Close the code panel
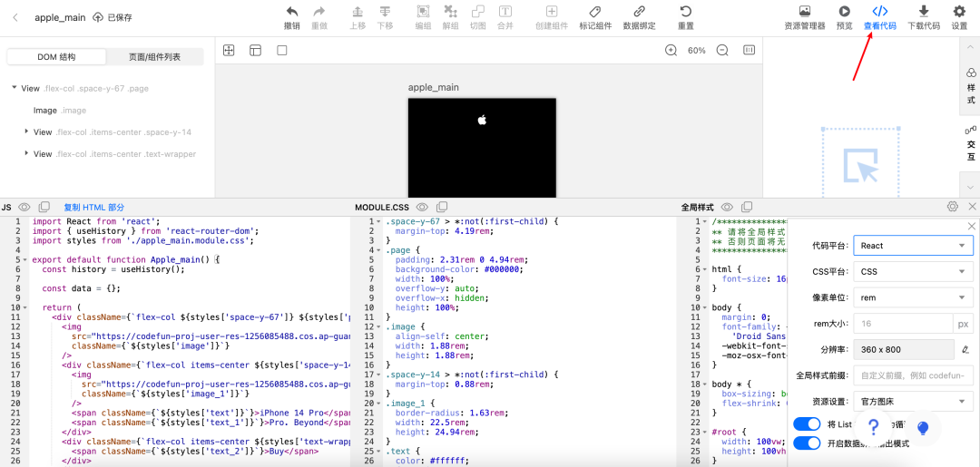Viewport: 980px width, 467px height. click(973, 207)
